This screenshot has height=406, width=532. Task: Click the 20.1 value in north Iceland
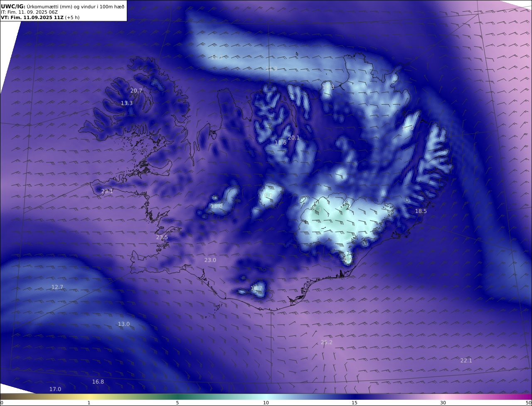tap(294, 137)
